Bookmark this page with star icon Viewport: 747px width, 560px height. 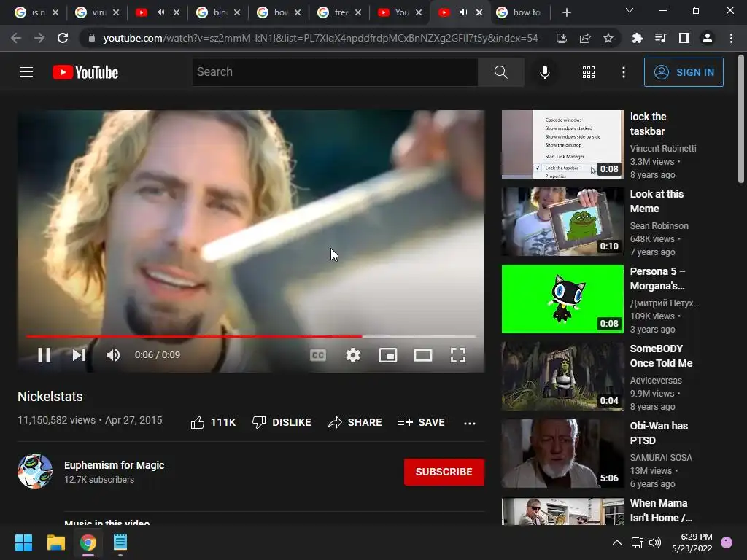pos(608,38)
